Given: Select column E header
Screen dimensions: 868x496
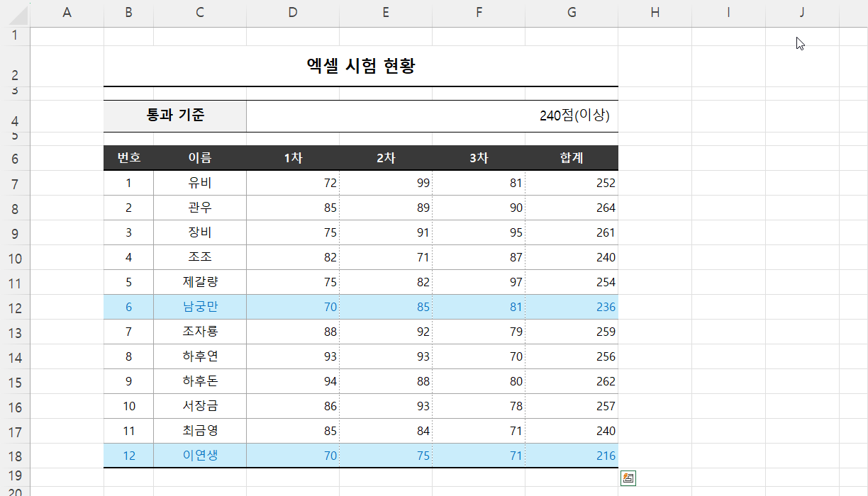Looking at the screenshot, I should (386, 12).
